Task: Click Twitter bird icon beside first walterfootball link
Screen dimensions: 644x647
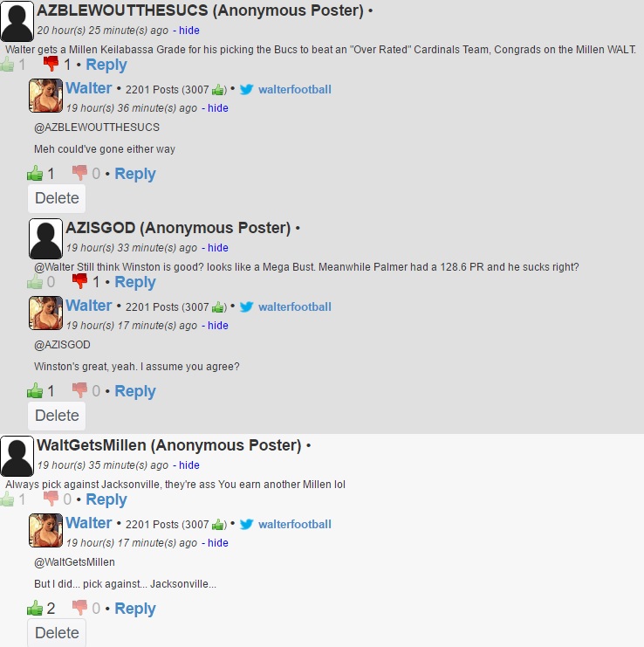Action: coord(247,90)
